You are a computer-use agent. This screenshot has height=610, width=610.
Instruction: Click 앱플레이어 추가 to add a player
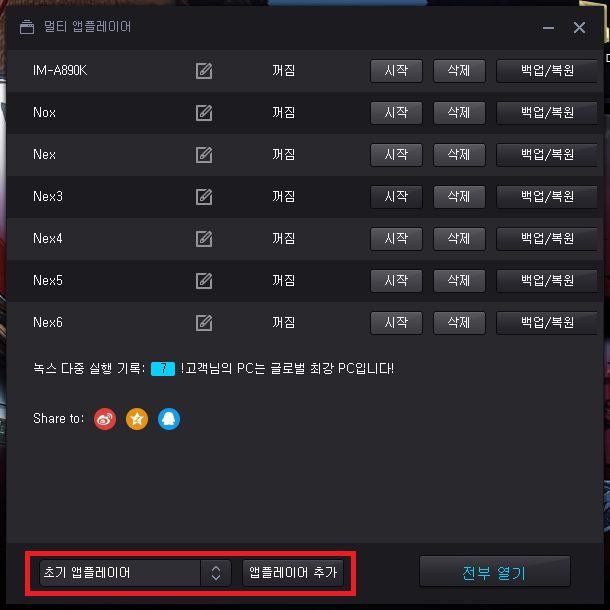click(x=293, y=573)
